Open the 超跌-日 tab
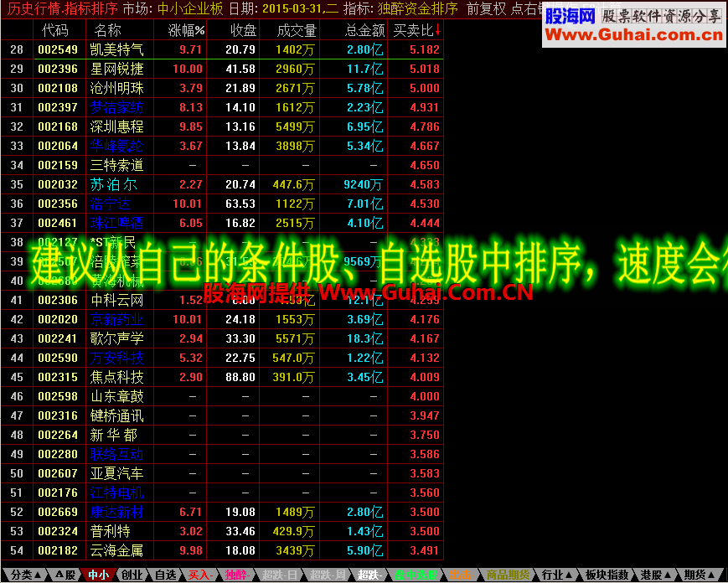The height and width of the screenshot is (583, 728). tap(279, 575)
